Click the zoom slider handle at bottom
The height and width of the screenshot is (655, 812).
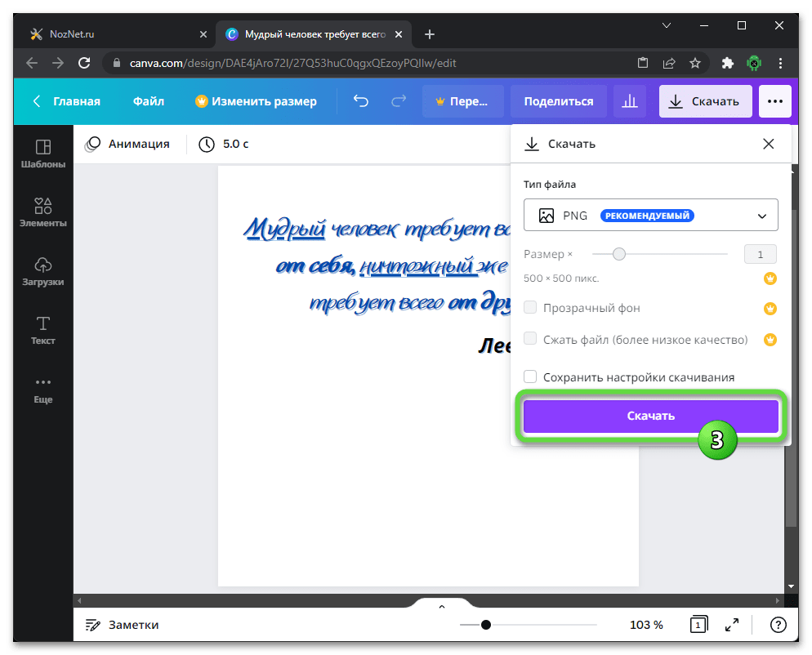[x=486, y=625]
